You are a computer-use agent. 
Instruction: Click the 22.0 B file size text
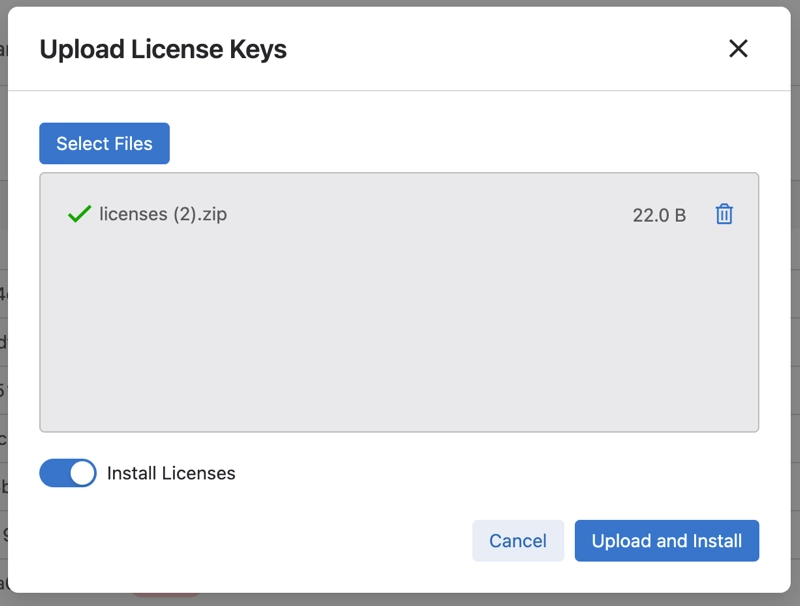coord(659,215)
